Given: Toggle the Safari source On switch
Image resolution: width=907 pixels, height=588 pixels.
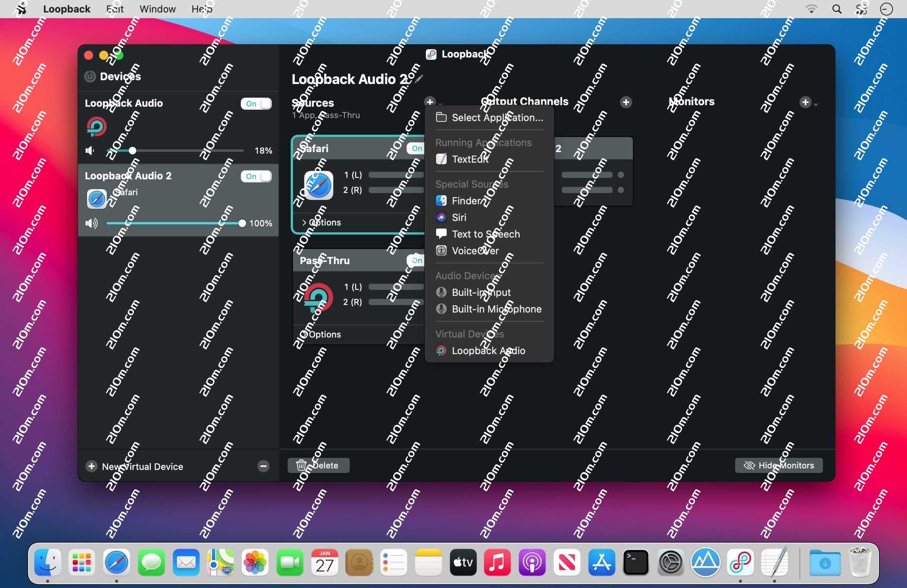Looking at the screenshot, I should pos(415,148).
